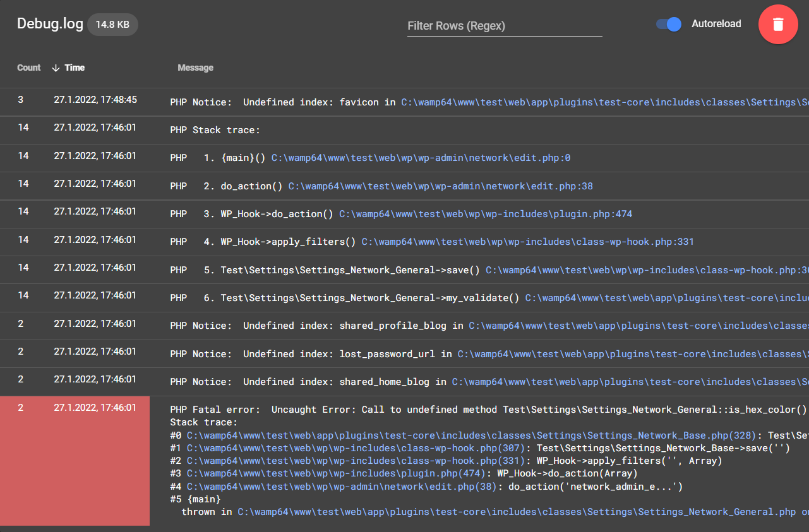Click 'Stack trace:' line in fatal error
This screenshot has width=809, height=532.
203,422
